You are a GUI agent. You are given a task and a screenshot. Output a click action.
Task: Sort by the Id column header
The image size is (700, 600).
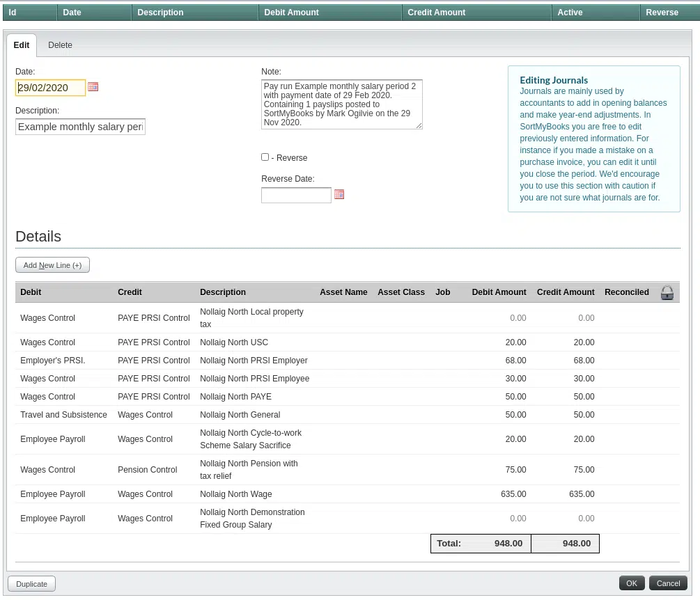click(x=31, y=13)
